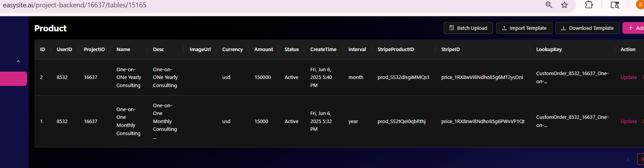Click Update for the Yearly Consulting row
644x168 pixels.
pyautogui.click(x=629, y=77)
